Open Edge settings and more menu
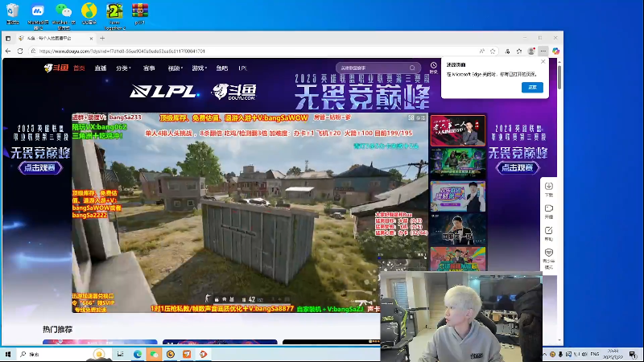644x362 pixels. [x=543, y=51]
